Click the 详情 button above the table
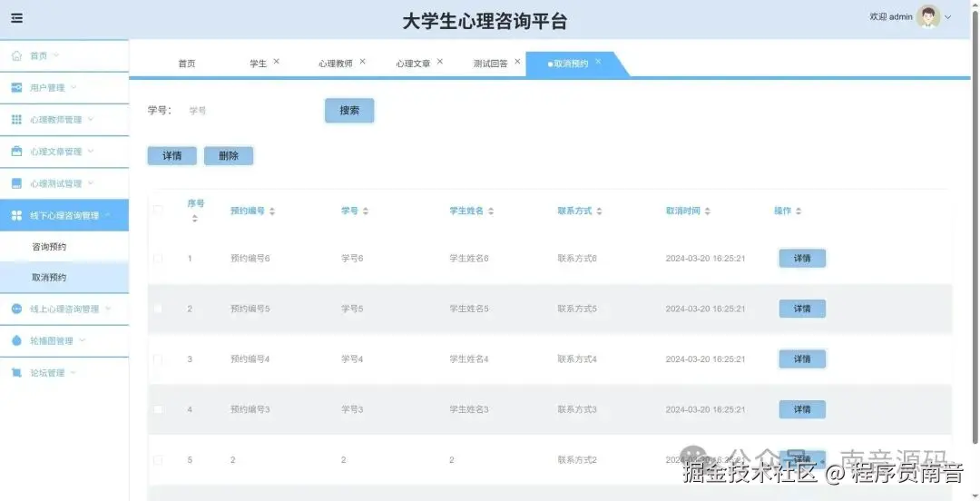Image resolution: width=980 pixels, height=501 pixels. click(171, 156)
